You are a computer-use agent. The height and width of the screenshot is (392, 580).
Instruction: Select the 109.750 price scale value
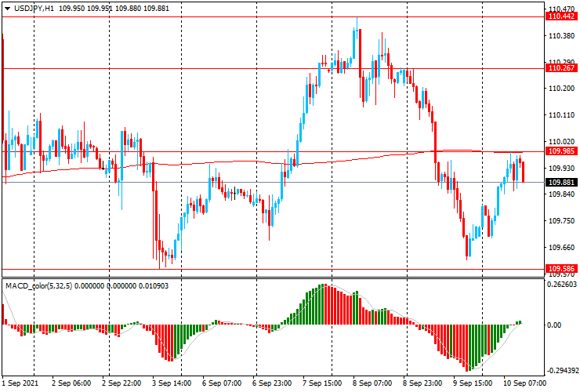(562, 220)
